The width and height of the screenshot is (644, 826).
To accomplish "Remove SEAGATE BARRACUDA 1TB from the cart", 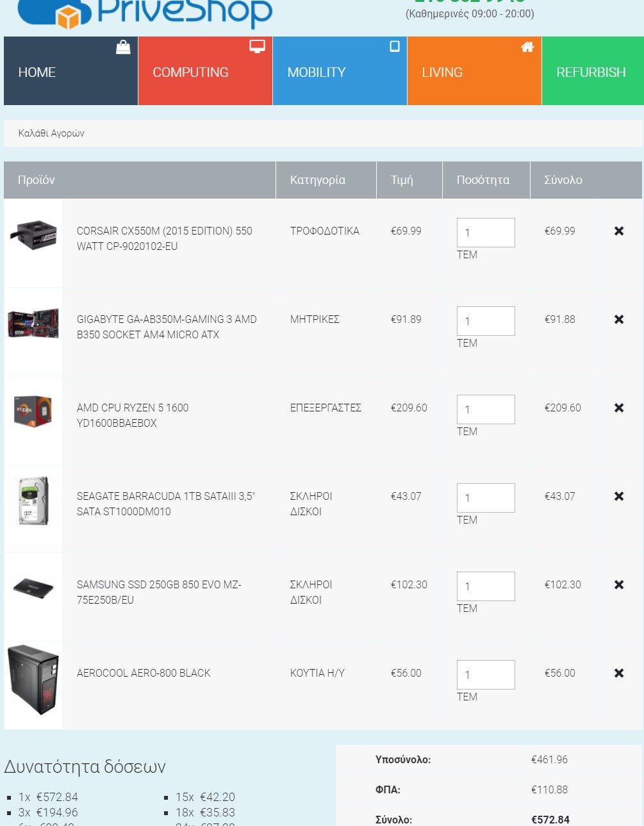I will tap(619, 496).
